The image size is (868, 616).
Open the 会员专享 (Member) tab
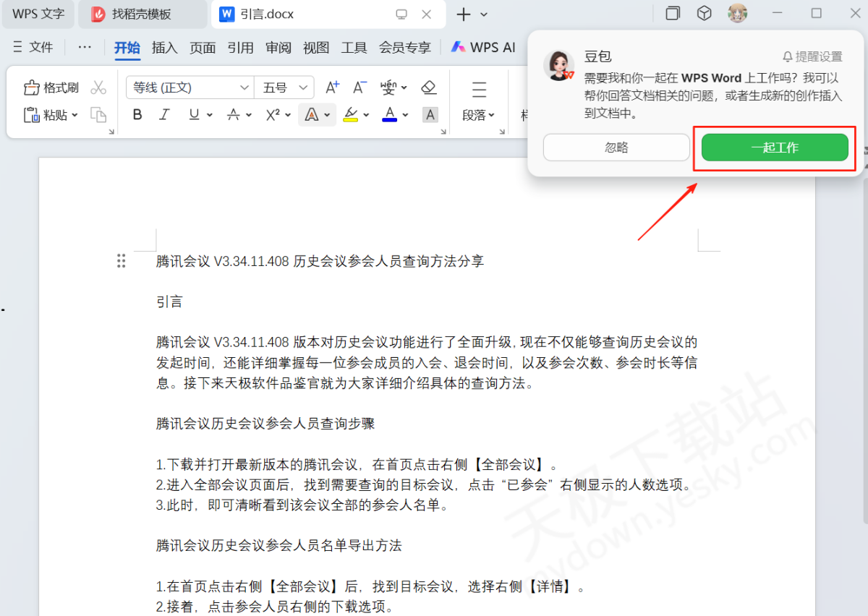pyautogui.click(x=405, y=48)
